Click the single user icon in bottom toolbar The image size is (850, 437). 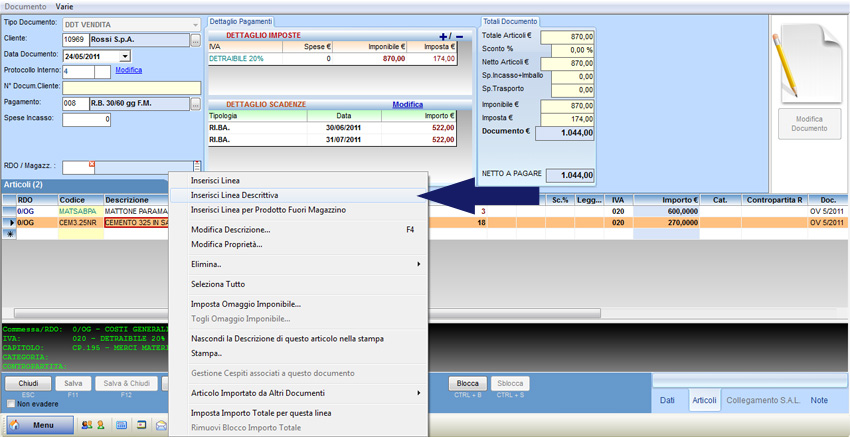(99, 425)
